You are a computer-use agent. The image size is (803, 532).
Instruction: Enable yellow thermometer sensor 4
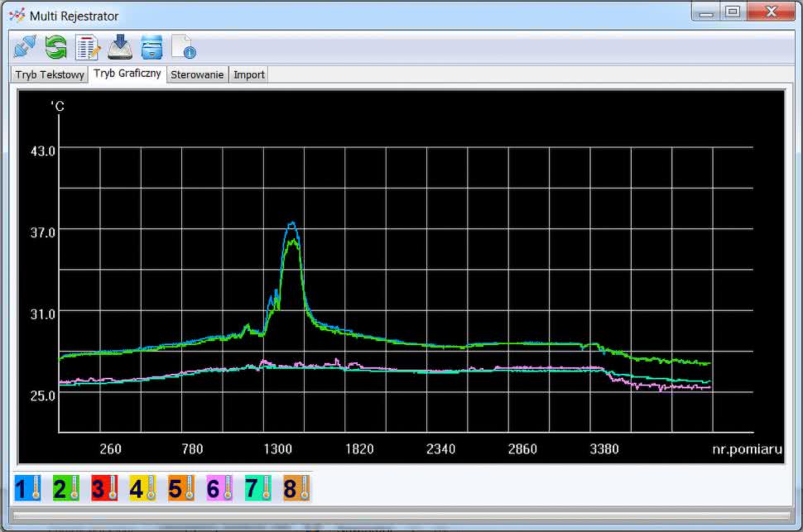(x=142, y=488)
